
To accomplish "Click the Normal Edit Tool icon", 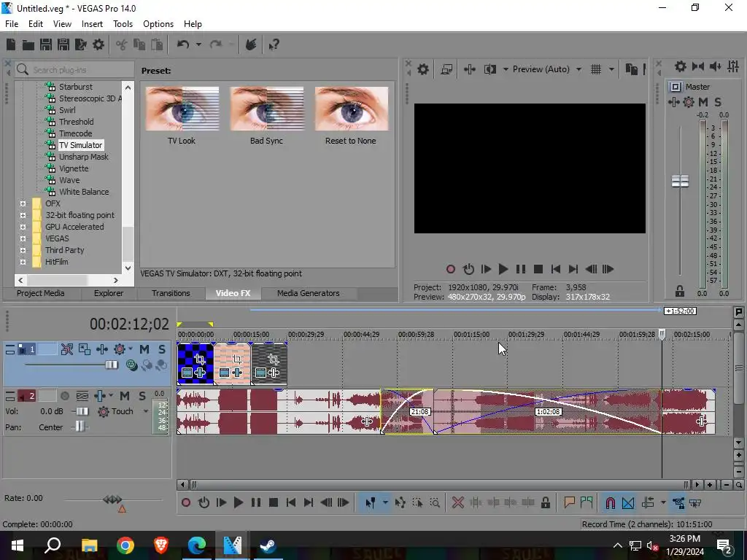I will (370, 502).
